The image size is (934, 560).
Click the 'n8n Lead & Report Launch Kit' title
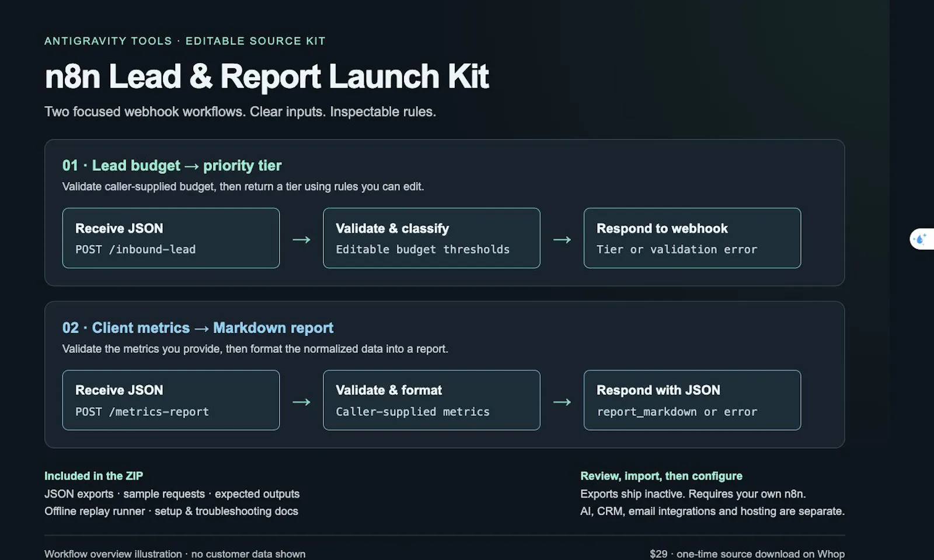click(267, 76)
